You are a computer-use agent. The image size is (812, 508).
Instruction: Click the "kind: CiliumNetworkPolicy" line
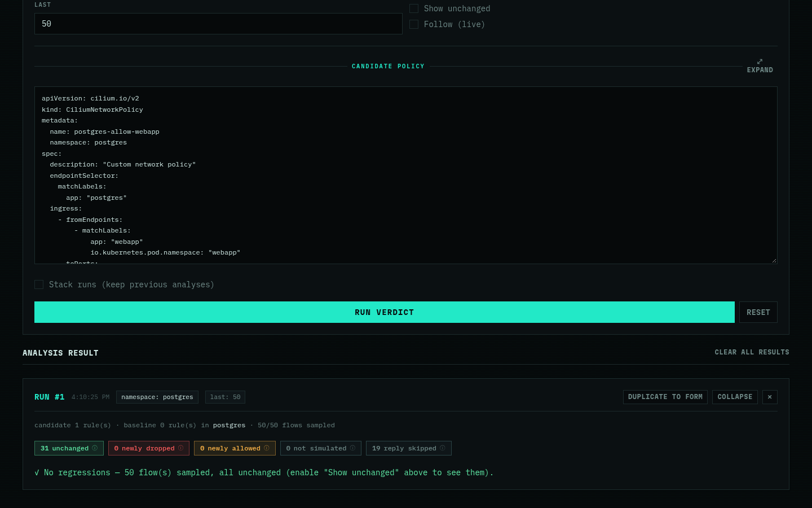point(92,110)
